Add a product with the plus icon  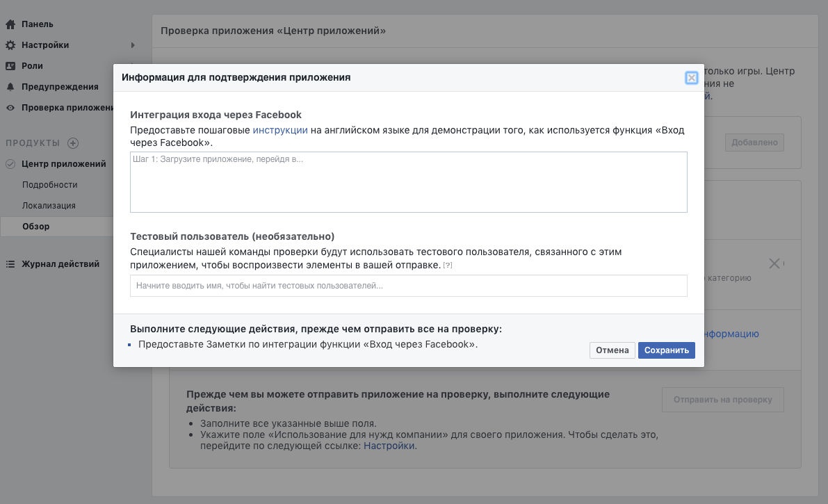click(x=73, y=143)
